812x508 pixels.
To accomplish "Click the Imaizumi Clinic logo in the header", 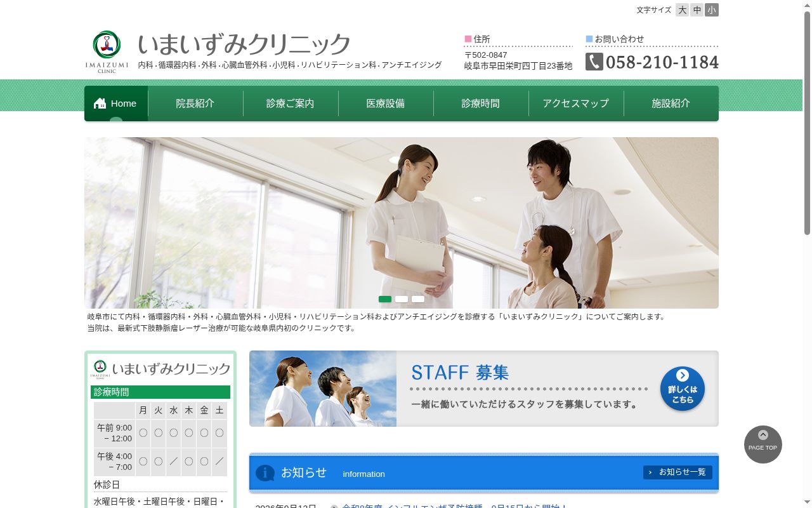I will (x=107, y=52).
